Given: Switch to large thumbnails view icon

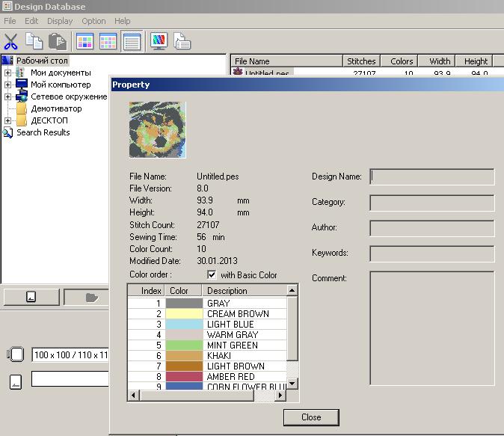Looking at the screenshot, I should [x=85, y=41].
